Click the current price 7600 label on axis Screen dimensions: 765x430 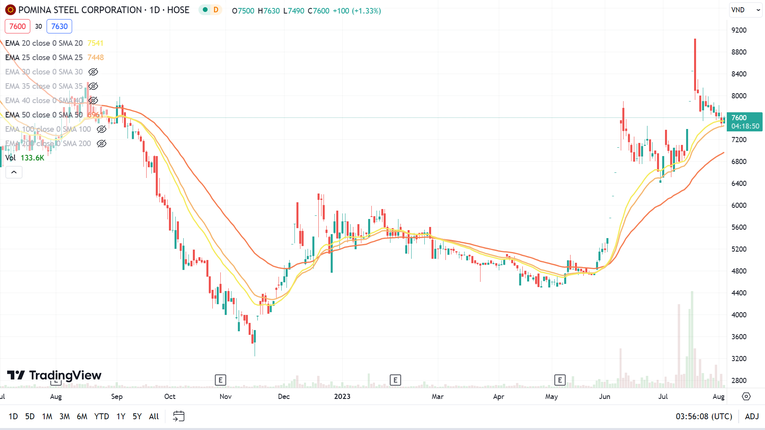745,122
